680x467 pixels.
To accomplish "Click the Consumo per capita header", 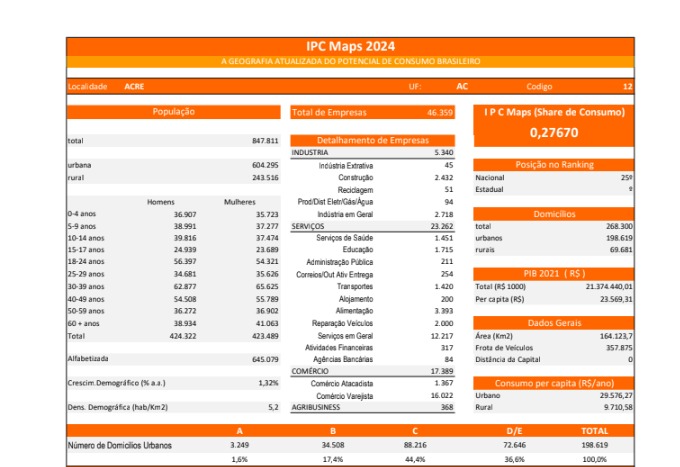I will point(553,383).
